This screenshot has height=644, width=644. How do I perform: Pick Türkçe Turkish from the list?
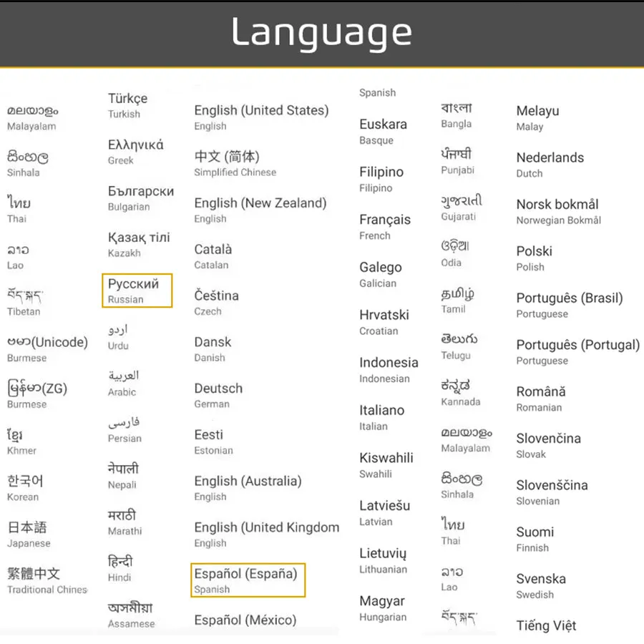pos(128,106)
